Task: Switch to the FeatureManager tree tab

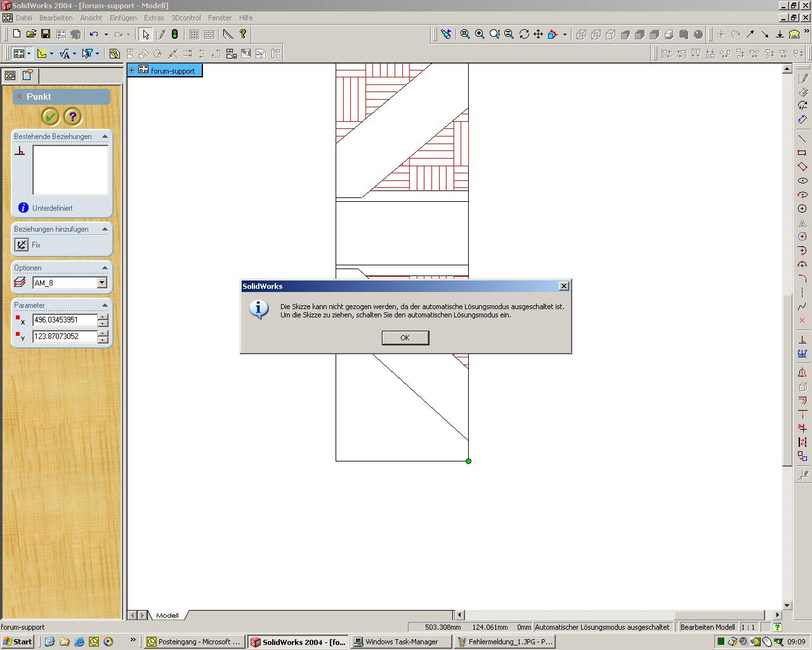Action: pos(10,76)
